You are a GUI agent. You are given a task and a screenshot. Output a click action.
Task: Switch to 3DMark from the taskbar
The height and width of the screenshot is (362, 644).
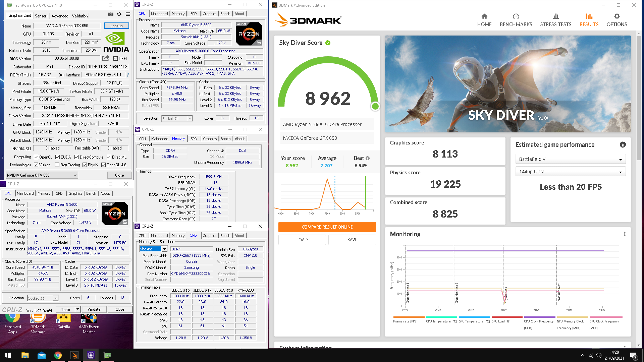[x=74, y=355]
